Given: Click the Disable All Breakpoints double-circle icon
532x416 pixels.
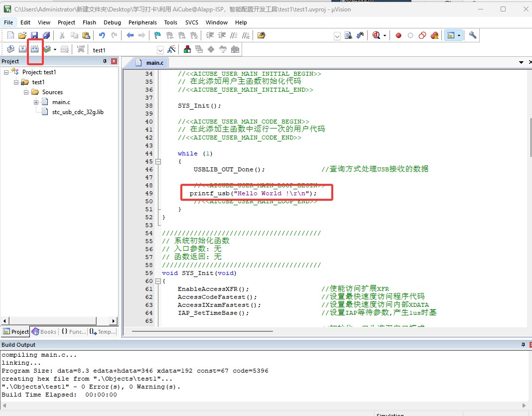Looking at the screenshot, I should 422,35.
